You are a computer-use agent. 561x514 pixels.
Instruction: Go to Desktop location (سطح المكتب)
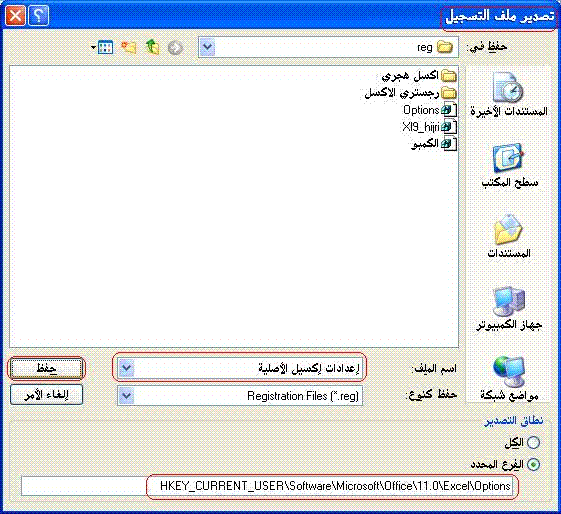coord(508,166)
